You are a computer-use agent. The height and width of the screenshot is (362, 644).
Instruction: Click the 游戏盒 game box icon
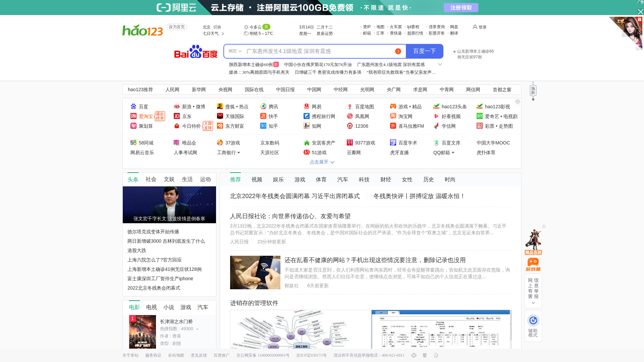click(533, 264)
